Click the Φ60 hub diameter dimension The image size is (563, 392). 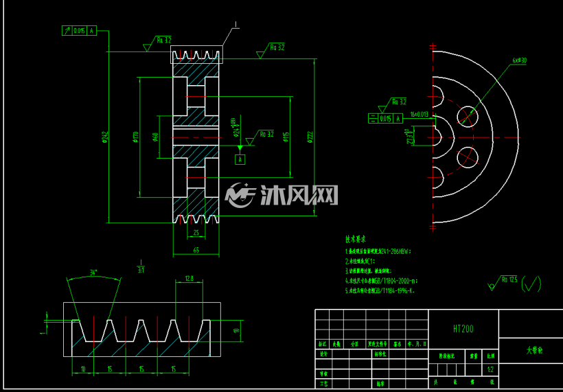tap(155, 137)
